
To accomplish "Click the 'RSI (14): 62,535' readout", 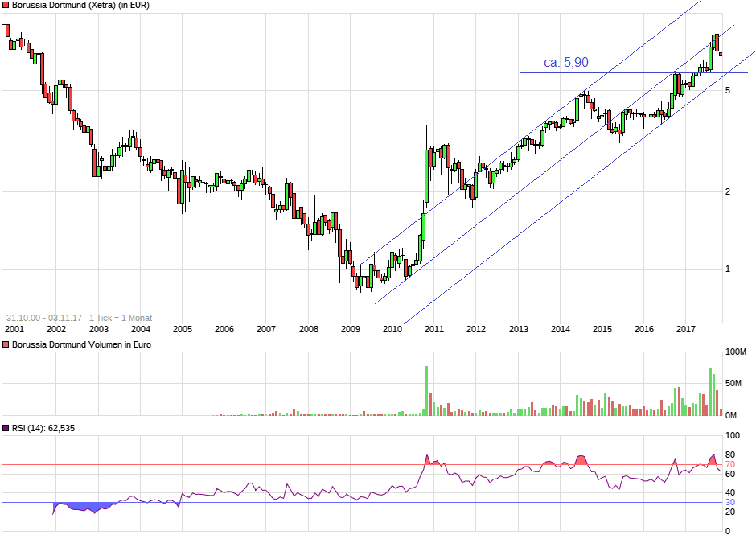I will pyautogui.click(x=43, y=428).
